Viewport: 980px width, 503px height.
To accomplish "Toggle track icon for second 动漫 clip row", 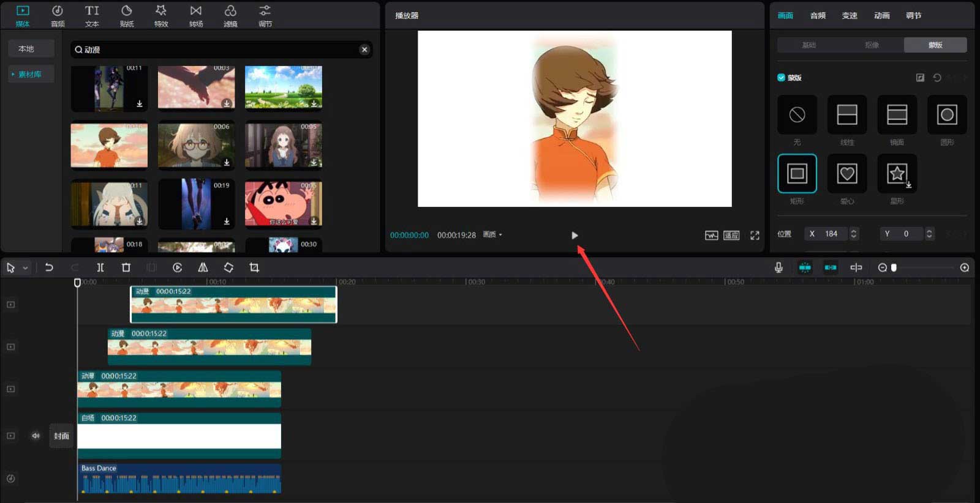I will coord(10,346).
